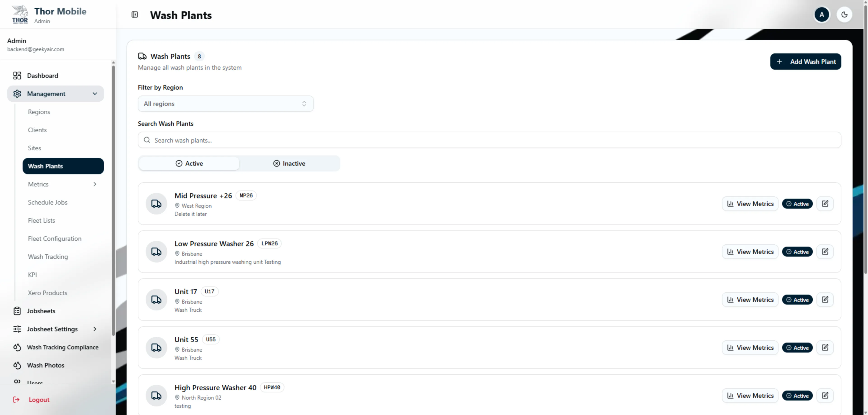This screenshot has width=868, height=415.
Task: Open Regions in the sidebar
Action: pos(63,112)
